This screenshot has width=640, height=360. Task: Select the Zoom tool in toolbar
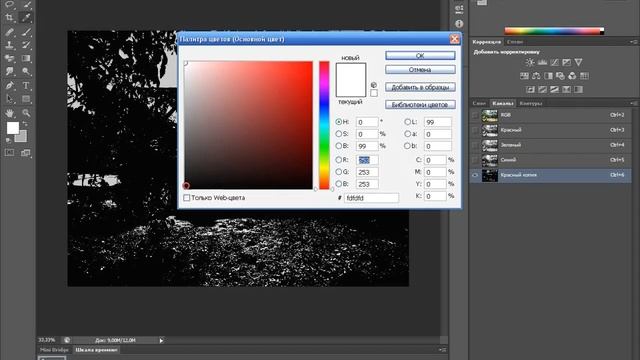26,113
